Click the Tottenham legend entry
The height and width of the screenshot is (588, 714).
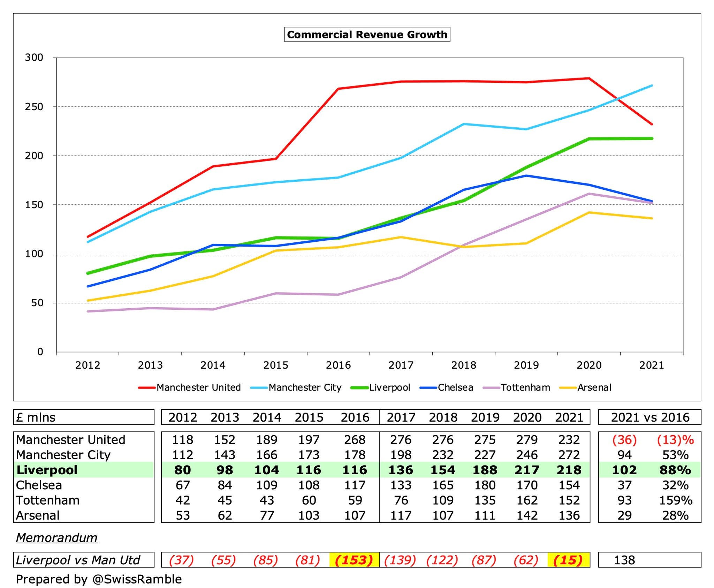[517, 387]
